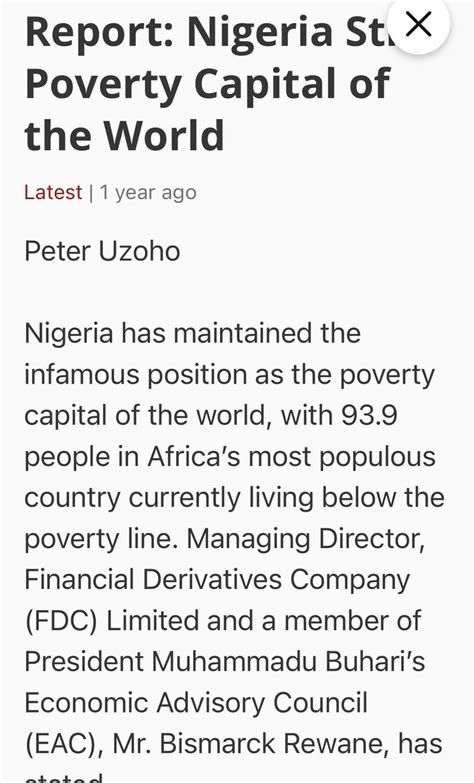474x783 pixels.
Task: Tap the line "country currently living below the"
Action: (x=234, y=498)
